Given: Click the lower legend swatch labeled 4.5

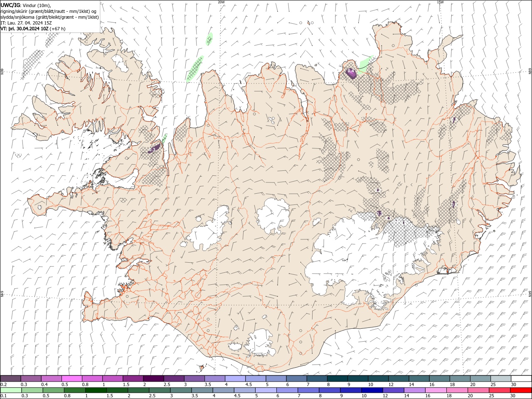Looking at the screenshot, I should 244,390.
